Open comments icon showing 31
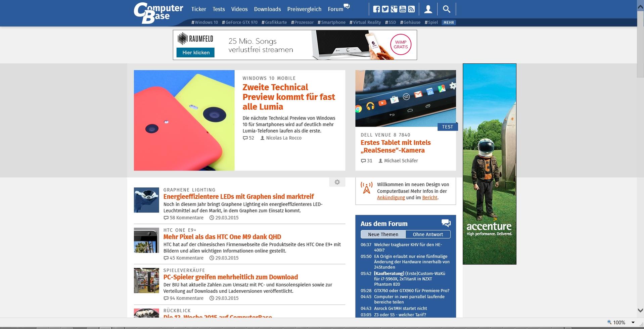The height and width of the screenshot is (329, 644). click(x=363, y=161)
